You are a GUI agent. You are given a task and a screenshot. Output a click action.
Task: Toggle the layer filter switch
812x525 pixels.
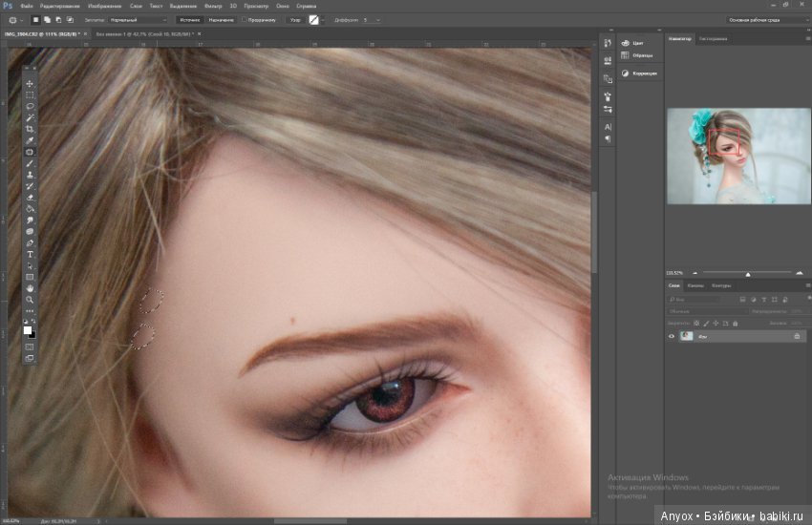click(808, 299)
